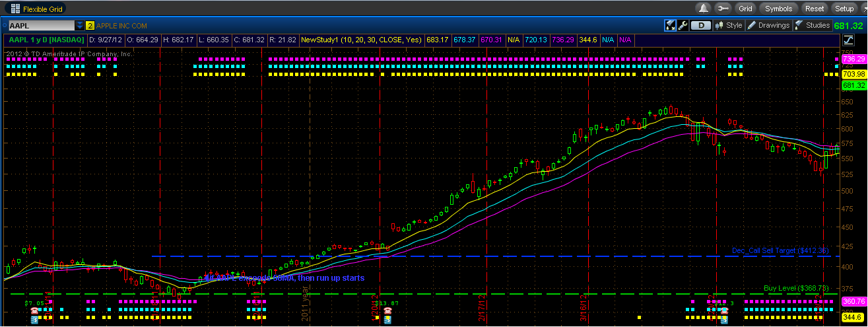Click the cyan 678.37 study value
Image resolution: width=868 pixels, height=327 pixels.
464,40
